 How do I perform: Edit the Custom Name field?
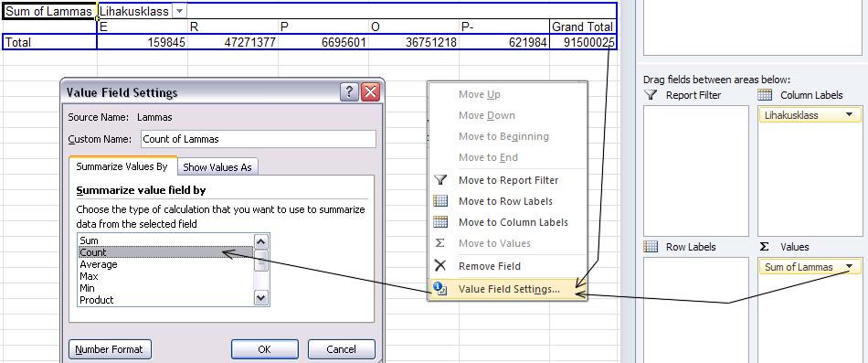pyautogui.click(x=258, y=139)
